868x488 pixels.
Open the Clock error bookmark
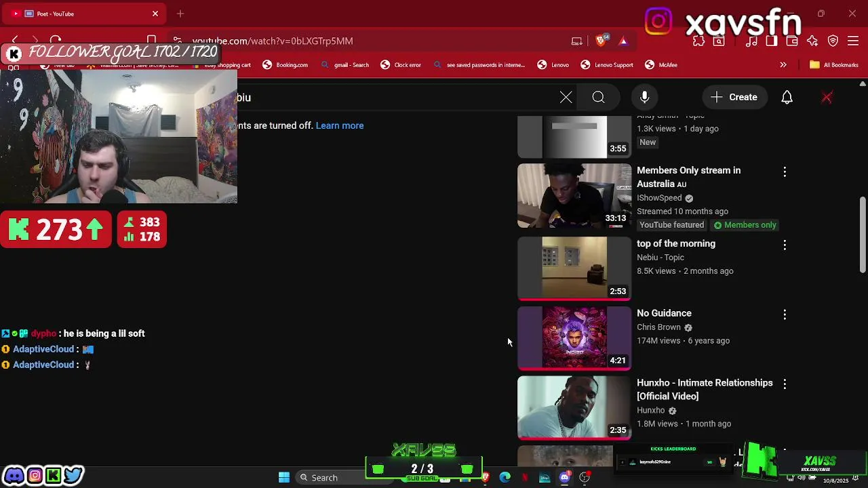point(401,65)
